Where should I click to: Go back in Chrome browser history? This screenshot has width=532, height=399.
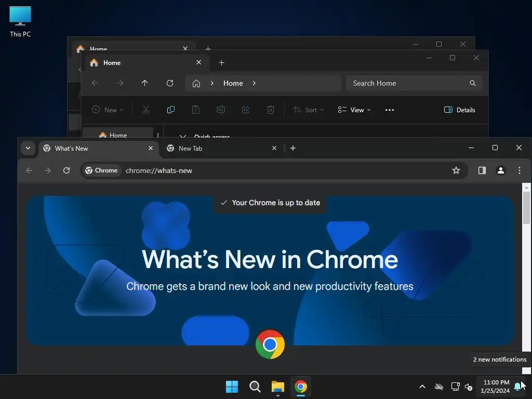[30, 170]
